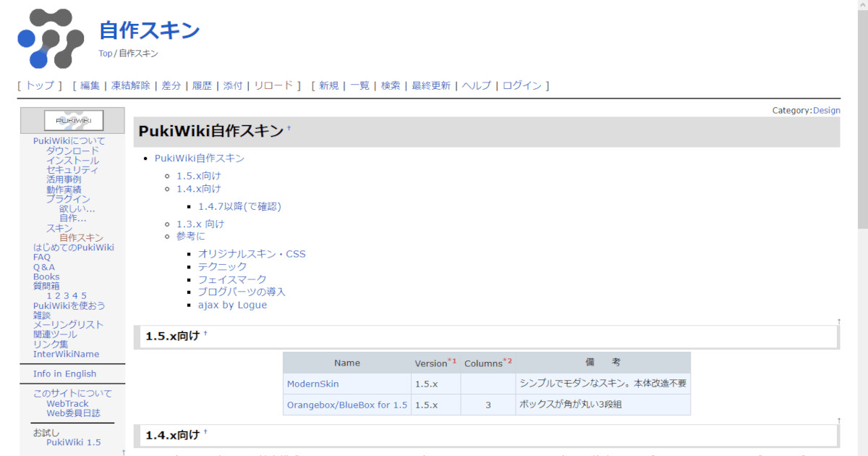Select 差分 in the navigation bar

pyautogui.click(x=171, y=85)
